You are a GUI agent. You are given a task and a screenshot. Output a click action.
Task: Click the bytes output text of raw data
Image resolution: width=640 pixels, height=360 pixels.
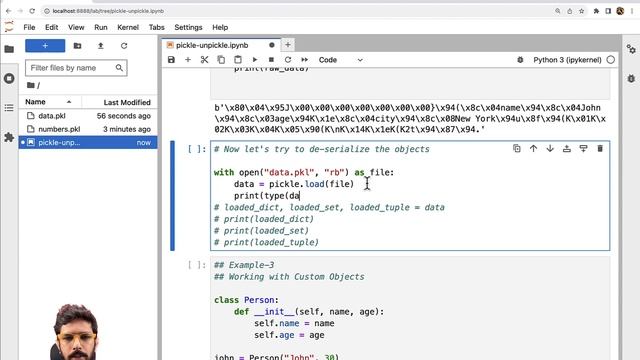tap(410, 119)
